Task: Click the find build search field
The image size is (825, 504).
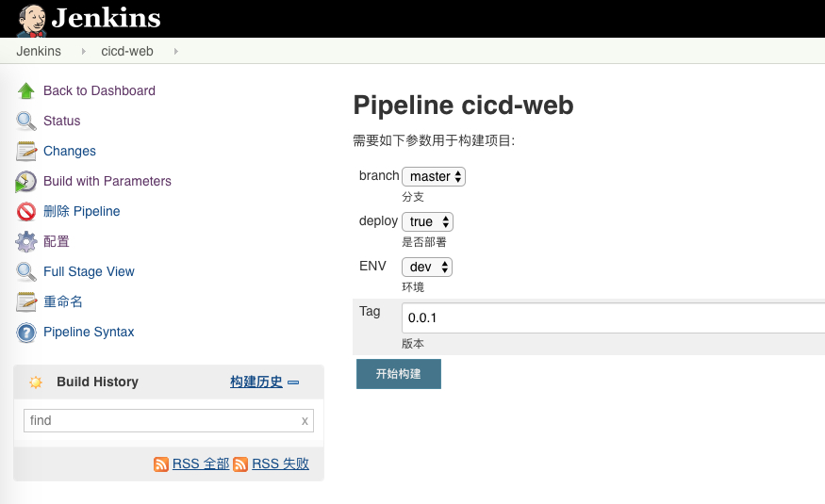Action: pyautogui.click(x=169, y=420)
